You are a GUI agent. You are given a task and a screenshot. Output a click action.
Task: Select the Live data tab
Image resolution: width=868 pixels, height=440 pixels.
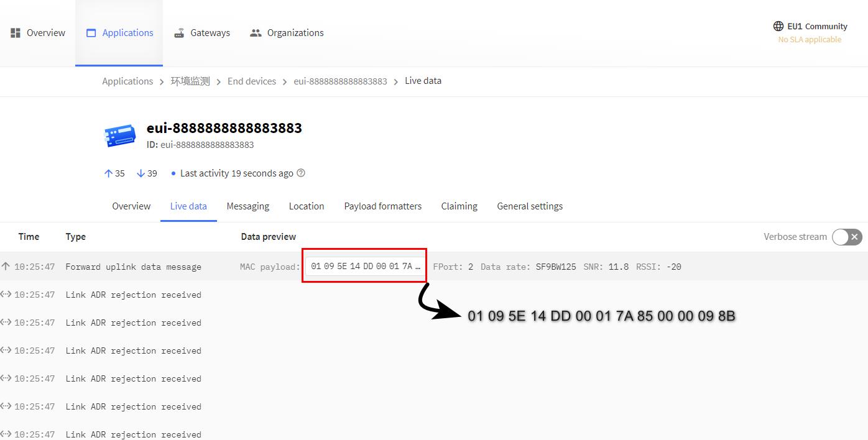[x=188, y=206]
